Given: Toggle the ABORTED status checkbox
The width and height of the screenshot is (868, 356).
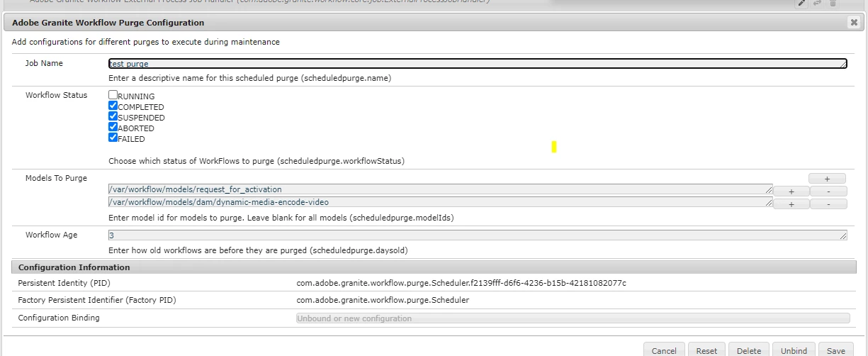Looking at the screenshot, I should pyautogui.click(x=113, y=127).
